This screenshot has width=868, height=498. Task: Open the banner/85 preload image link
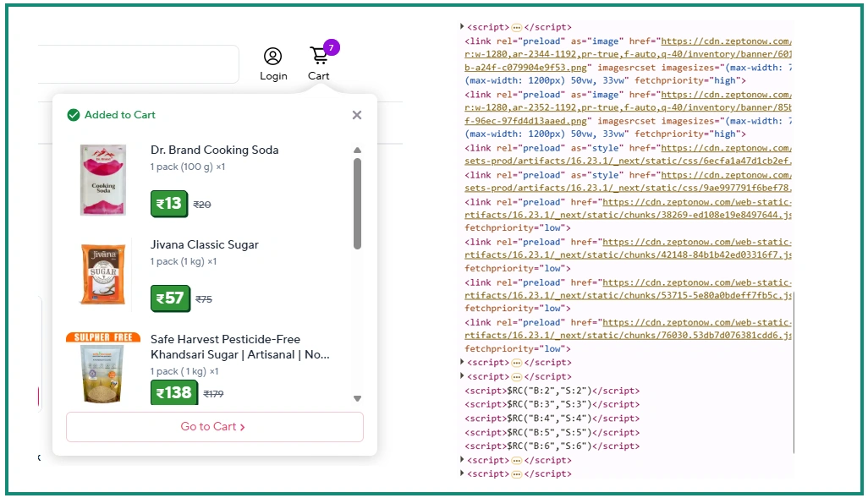(x=628, y=108)
